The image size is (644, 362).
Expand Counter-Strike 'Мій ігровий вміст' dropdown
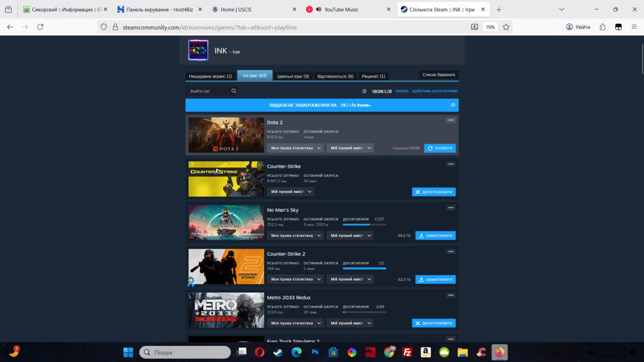(290, 192)
